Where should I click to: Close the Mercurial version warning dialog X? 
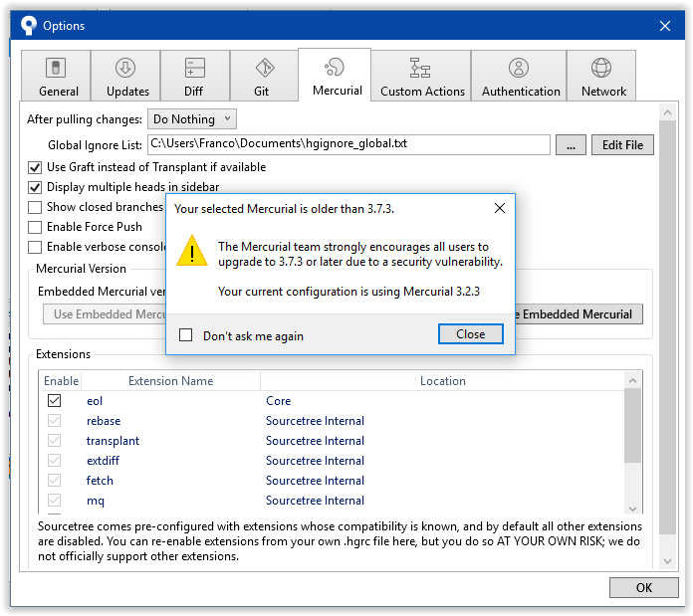[x=500, y=208]
